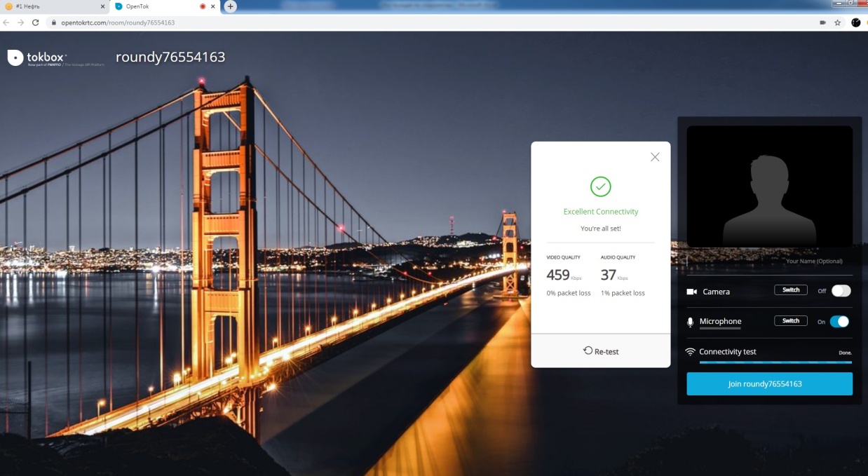
Task: Click the camera icon in device panel
Action: [691, 292]
